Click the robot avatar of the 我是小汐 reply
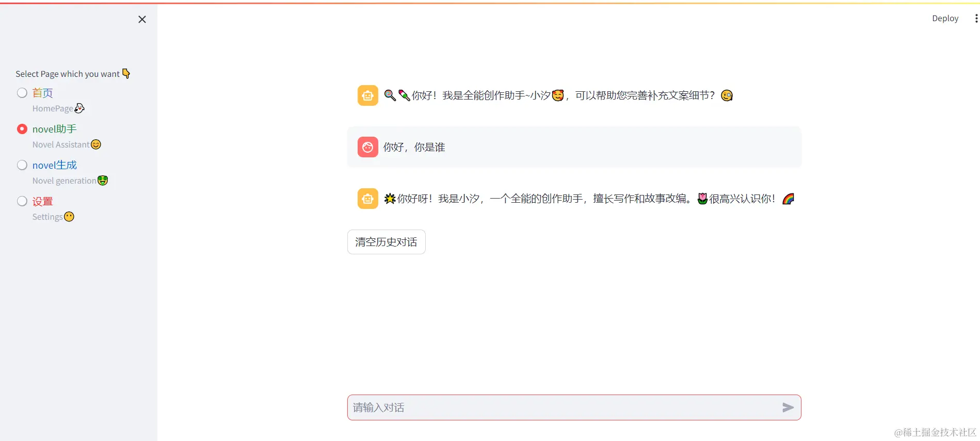Image resolution: width=980 pixels, height=441 pixels. (368, 199)
